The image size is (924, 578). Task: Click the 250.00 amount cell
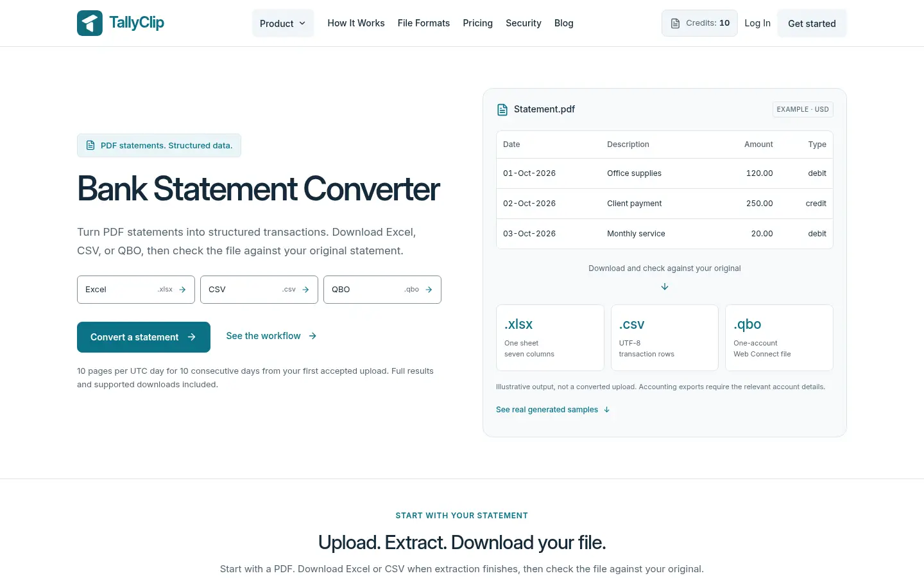pos(759,204)
